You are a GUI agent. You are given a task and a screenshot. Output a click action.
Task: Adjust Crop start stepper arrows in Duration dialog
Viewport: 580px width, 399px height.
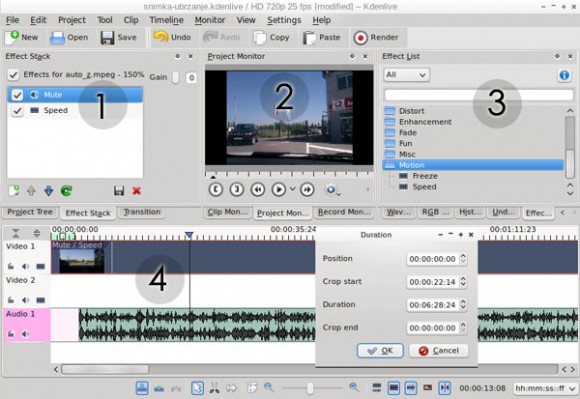tap(463, 282)
